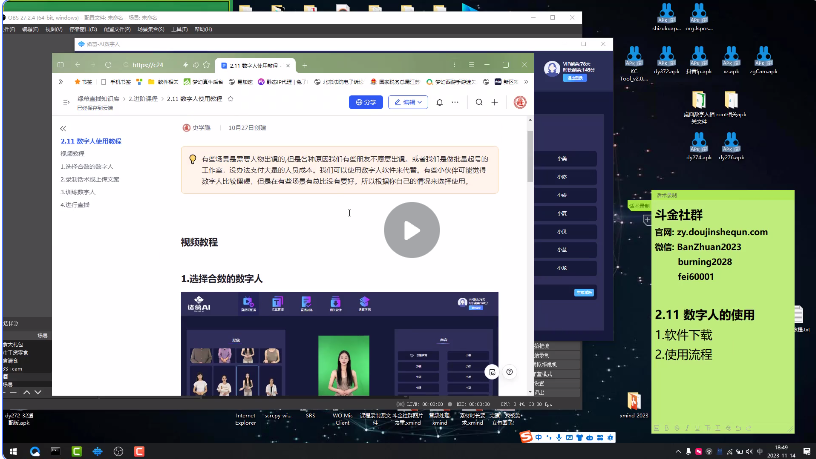
Task: Open the notification bell in document header
Action: coord(439,102)
